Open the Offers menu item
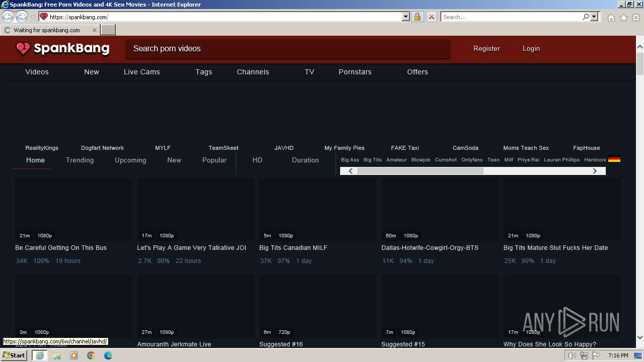Screen dimensions: 644x362 click(418, 72)
